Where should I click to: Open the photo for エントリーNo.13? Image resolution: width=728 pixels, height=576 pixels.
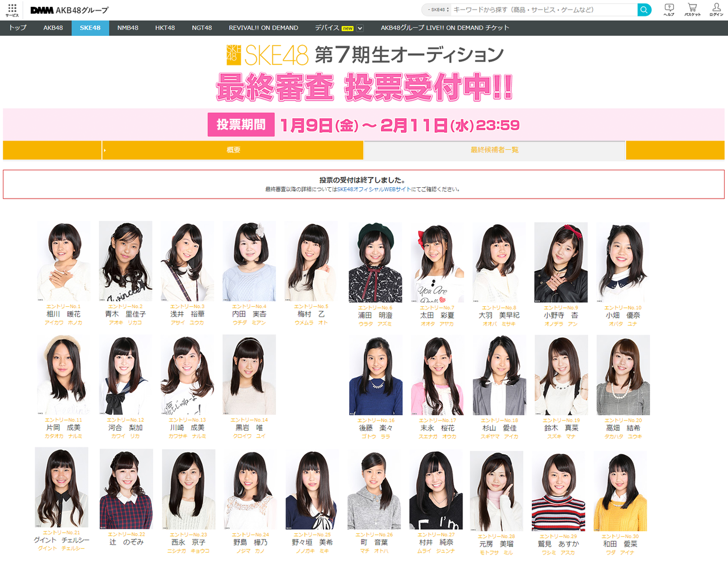187,375
